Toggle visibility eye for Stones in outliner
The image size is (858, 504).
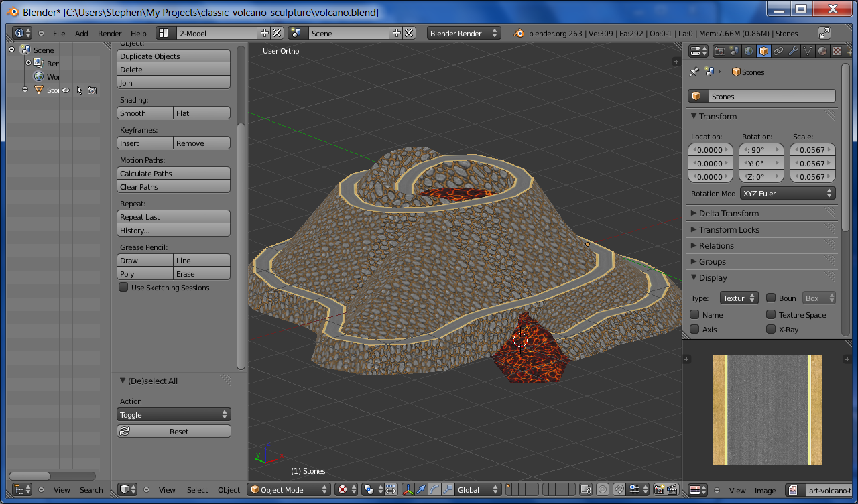point(66,90)
